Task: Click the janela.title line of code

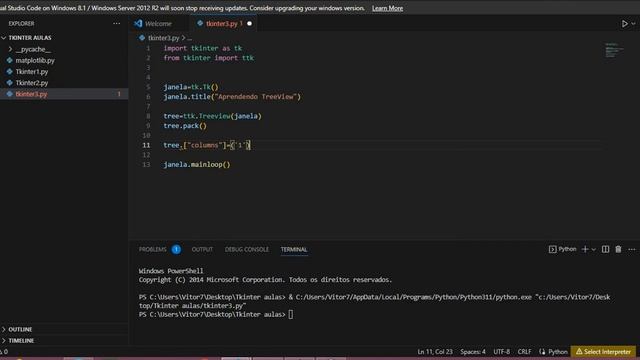Action: (232, 97)
